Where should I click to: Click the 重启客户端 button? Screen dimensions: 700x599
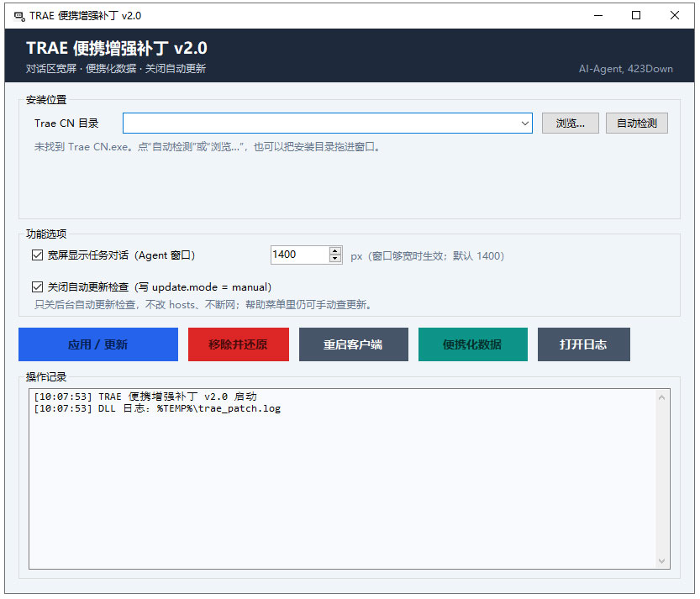coord(354,344)
